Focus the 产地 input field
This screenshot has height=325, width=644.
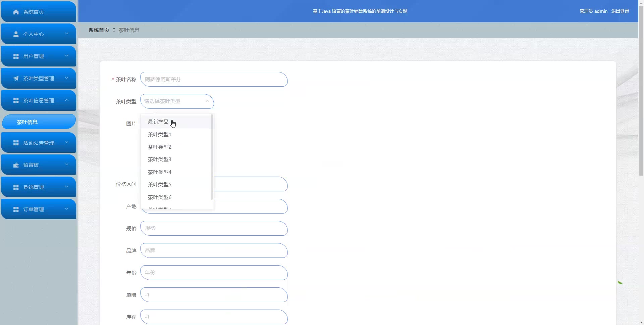[x=251, y=206]
